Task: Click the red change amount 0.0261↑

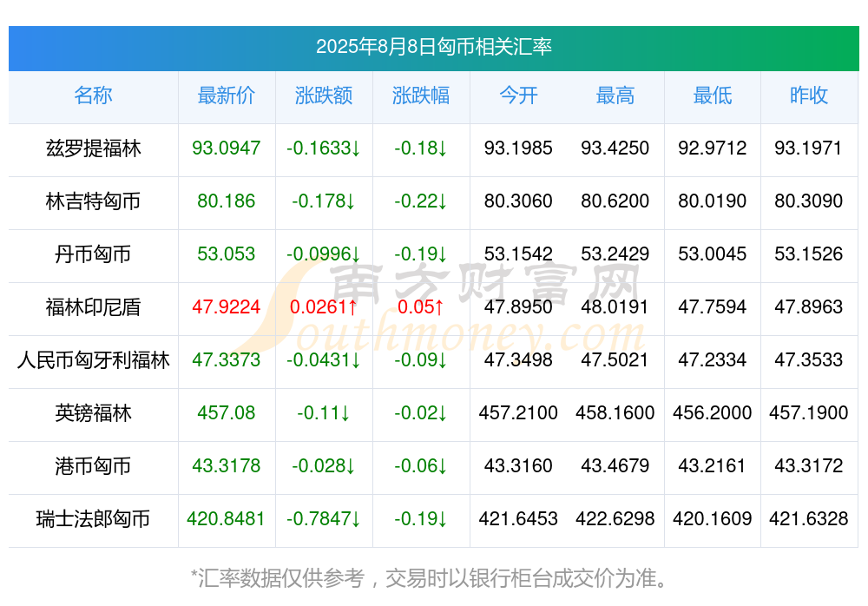Action: click(x=323, y=306)
